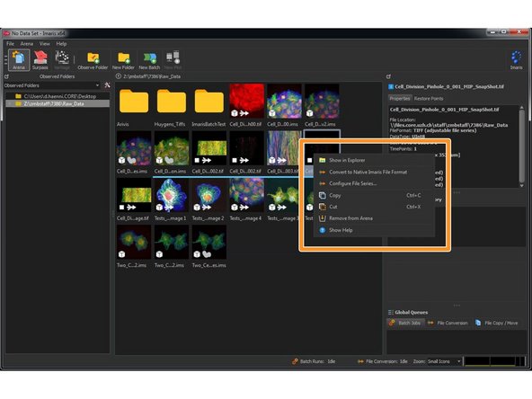The width and height of the screenshot is (532, 399).
Task: Select the Cell_D...00.ims thumbnail
Action: click(284, 101)
